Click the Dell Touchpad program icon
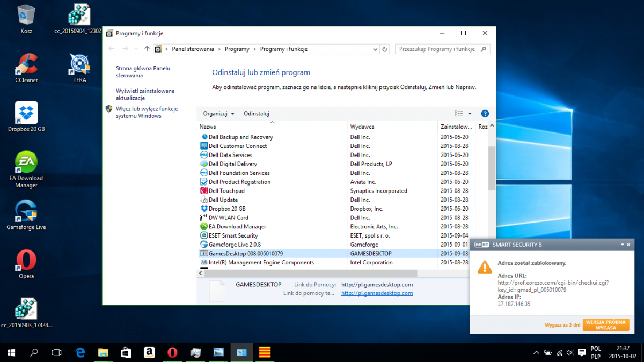 (204, 191)
